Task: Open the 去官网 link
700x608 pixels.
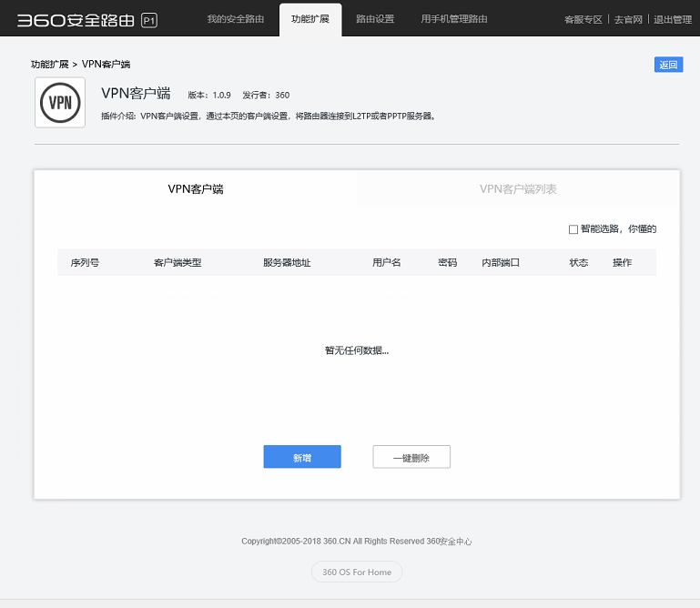Action: (x=628, y=20)
